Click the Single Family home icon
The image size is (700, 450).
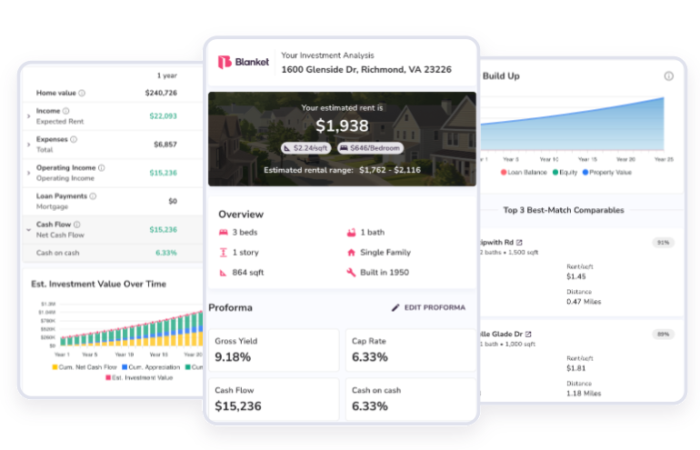351,252
